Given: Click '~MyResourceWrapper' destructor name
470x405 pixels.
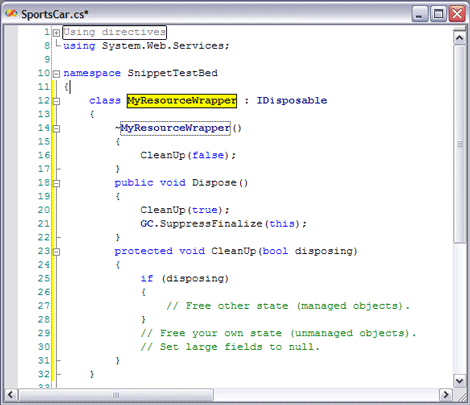Looking at the screenshot, I should [173, 128].
